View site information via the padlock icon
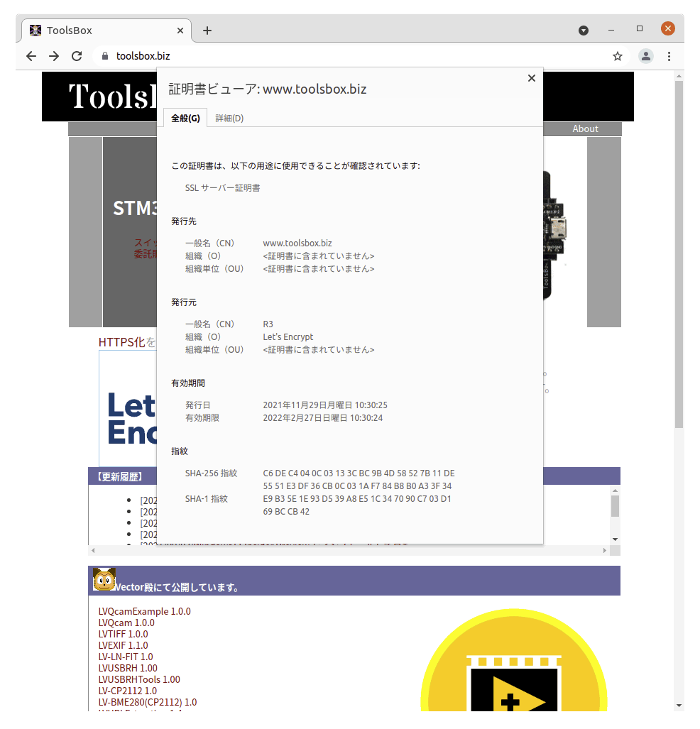700x729 pixels. (105, 56)
